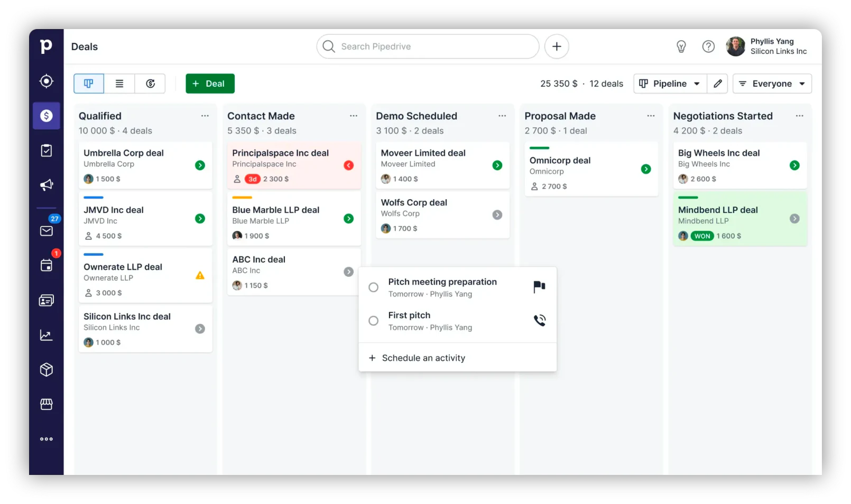Open the Products box icon in sidebar

coord(47,370)
